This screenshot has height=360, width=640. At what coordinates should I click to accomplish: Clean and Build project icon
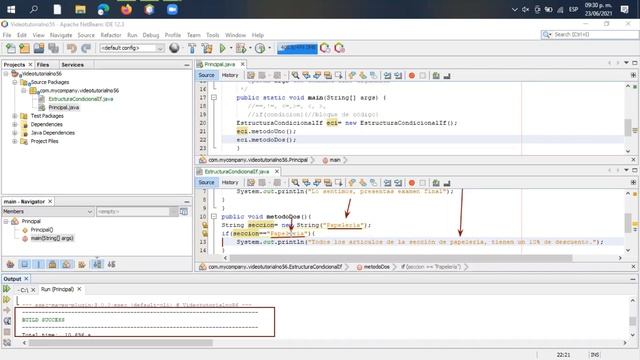[207, 48]
